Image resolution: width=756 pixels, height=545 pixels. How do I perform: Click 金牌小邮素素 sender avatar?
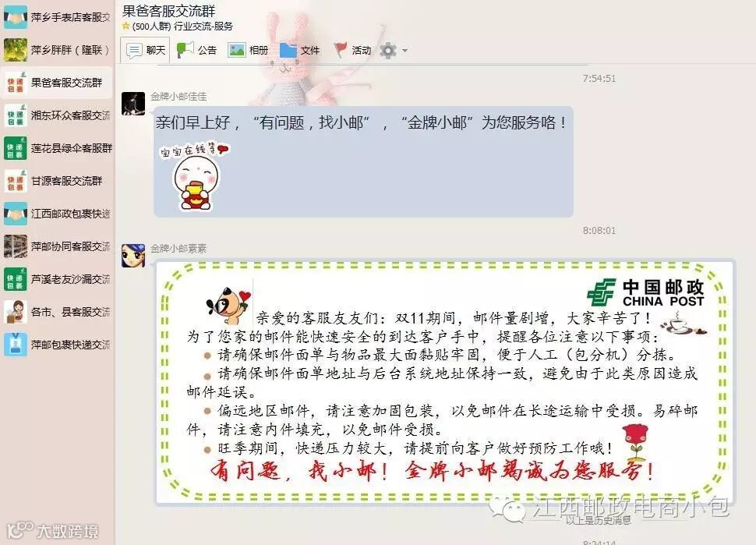(x=133, y=256)
